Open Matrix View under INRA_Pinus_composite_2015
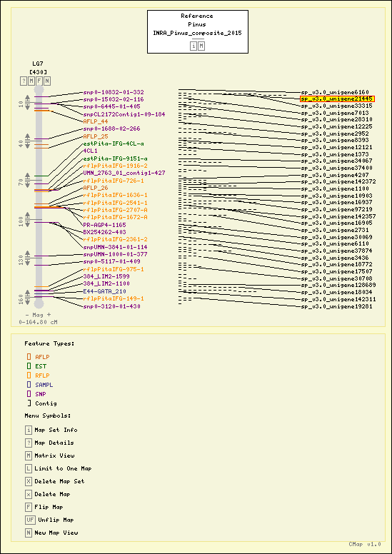Viewport: 392px width, 554px height. (201, 46)
